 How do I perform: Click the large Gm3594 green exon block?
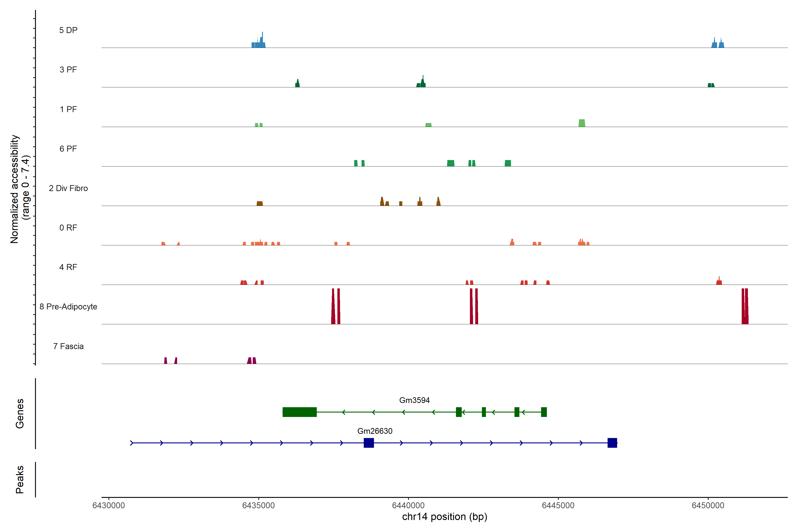coord(299,412)
